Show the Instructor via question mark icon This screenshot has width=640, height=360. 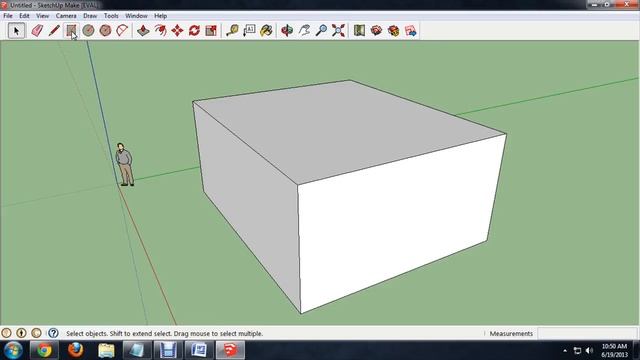pos(53,333)
